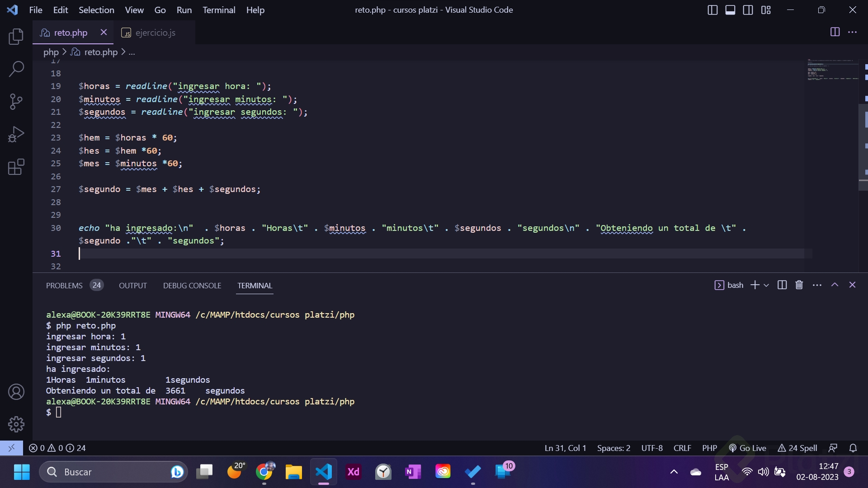This screenshot has height=488, width=868.
Task: Open Google Chrome from taskbar
Action: [264, 472]
